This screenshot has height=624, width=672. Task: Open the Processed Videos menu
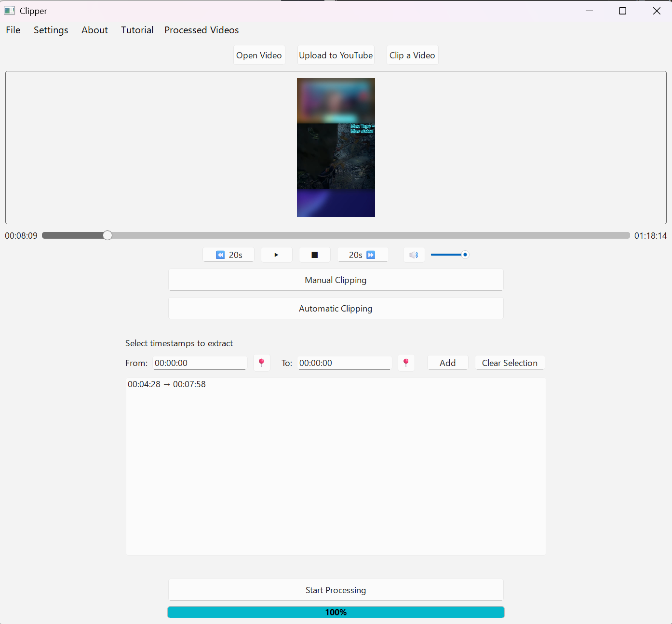pos(202,30)
